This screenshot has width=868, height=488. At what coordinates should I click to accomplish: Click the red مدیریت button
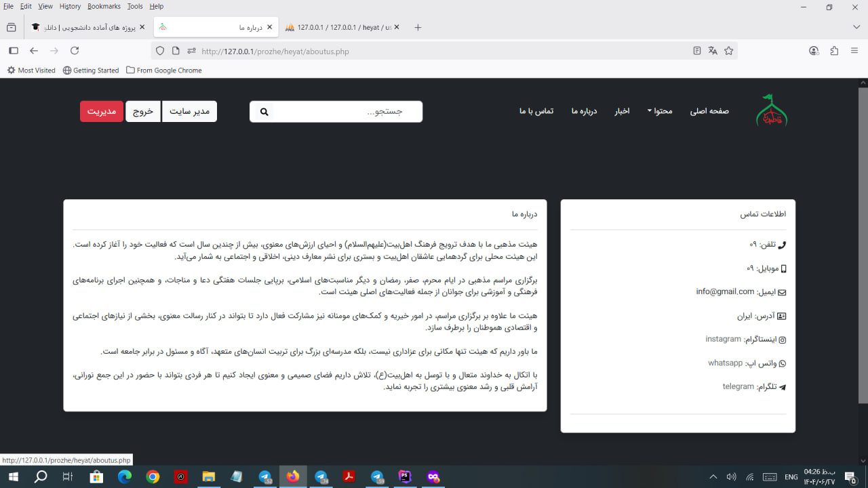[x=101, y=112]
